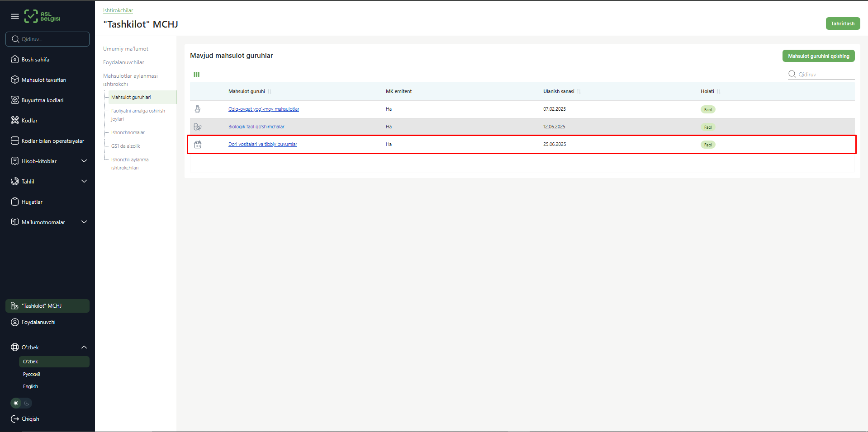The width and height of the screenshot is (868, 432).
Task: Sort by Ulanish sanasi column arrows
Action: point(579,91)
